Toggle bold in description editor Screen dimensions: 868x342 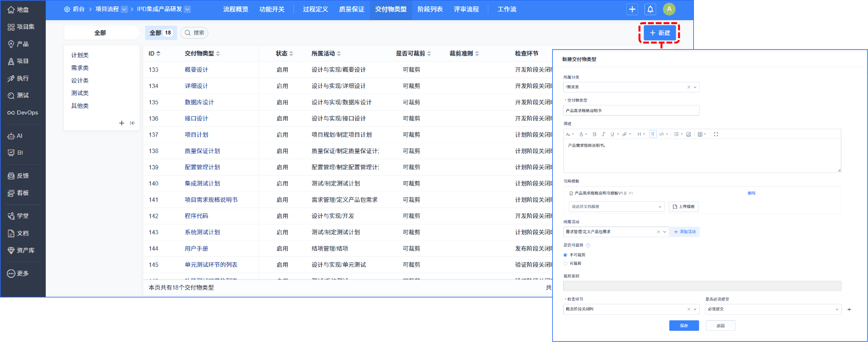[x=594, y=134]
